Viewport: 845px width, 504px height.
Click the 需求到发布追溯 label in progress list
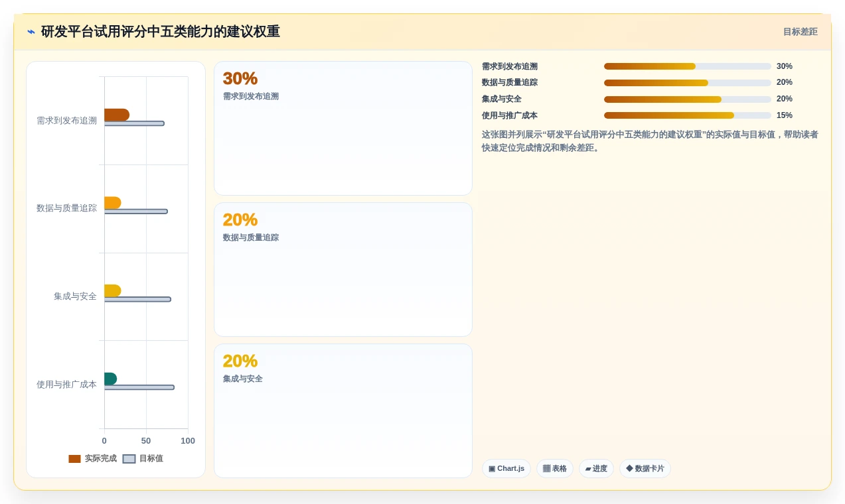(x=510, y=66)
